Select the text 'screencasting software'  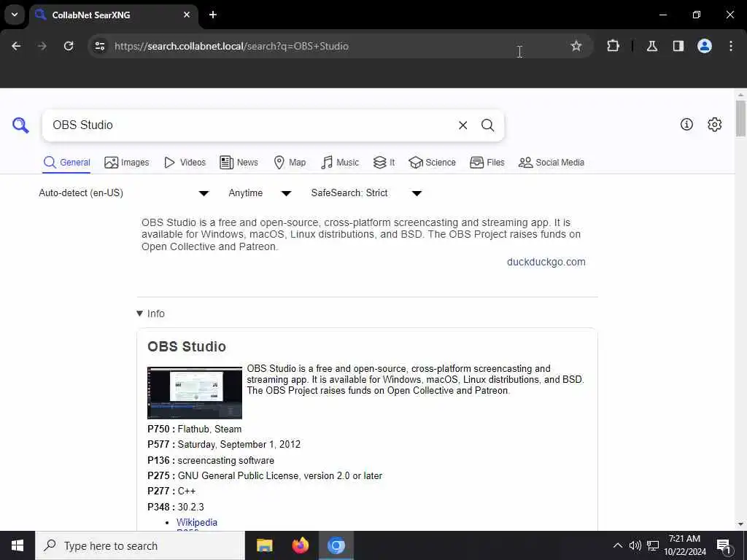[226, 461]
